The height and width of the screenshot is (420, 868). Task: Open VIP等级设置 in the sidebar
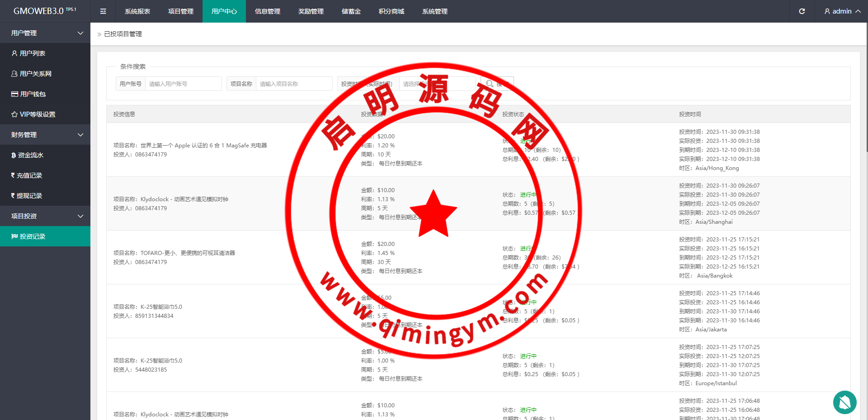coord(37,114)
